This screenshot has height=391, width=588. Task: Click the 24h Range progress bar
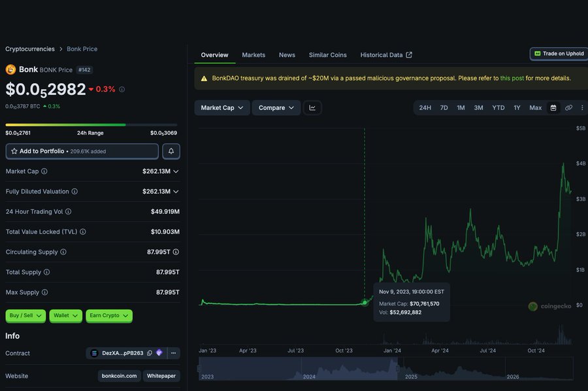click(91, 125)
